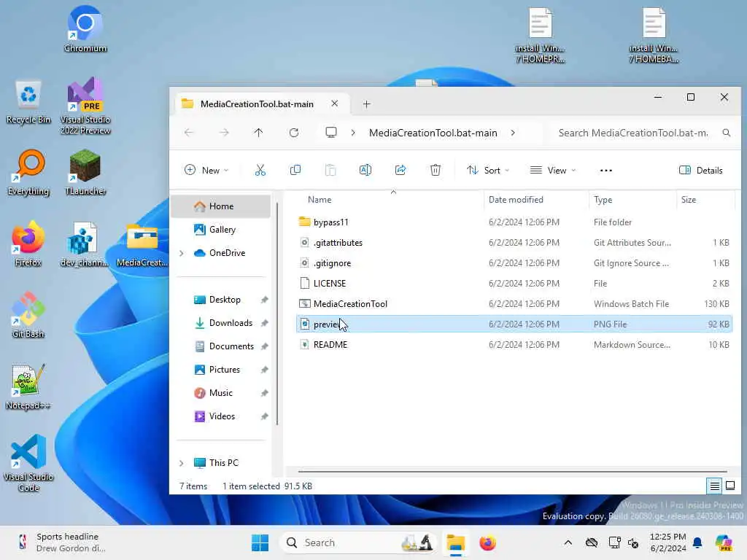Image resolution: width=747 pixels, height=560 pixels.
Task: Select the Git Bash desktop icon
Action: (28, 315)
